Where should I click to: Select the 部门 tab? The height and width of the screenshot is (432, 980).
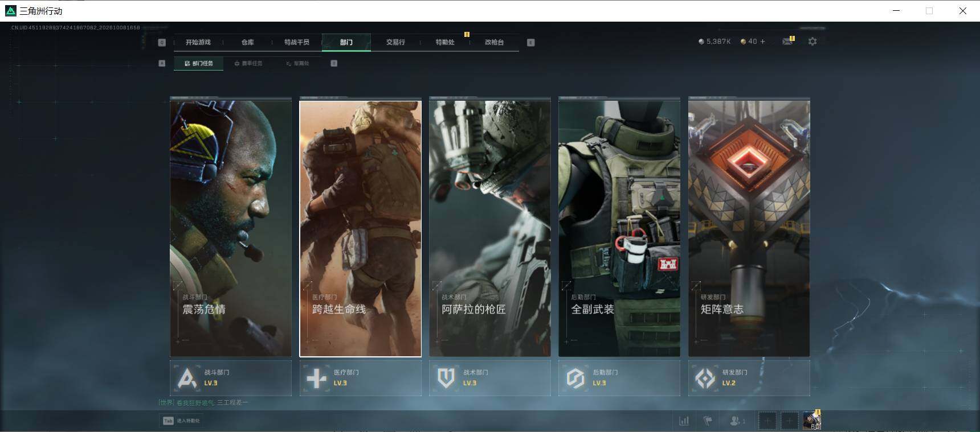pos(346,42)
